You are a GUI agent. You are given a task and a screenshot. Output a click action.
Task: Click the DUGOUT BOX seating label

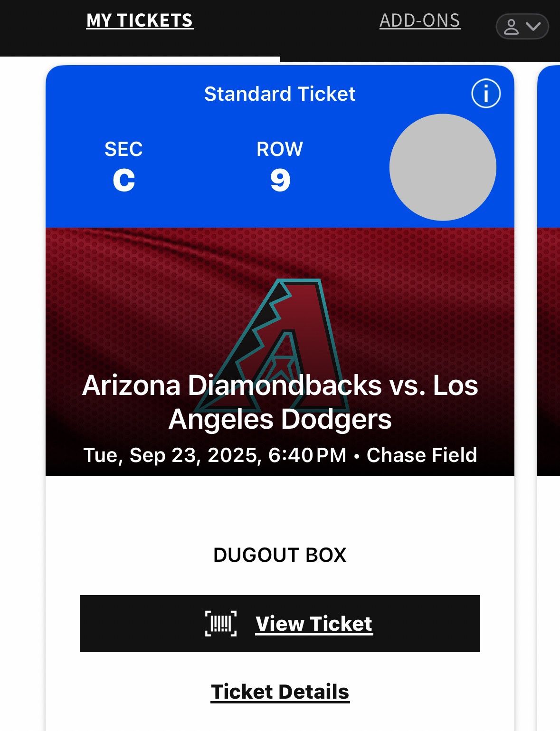tap(280, 555)
